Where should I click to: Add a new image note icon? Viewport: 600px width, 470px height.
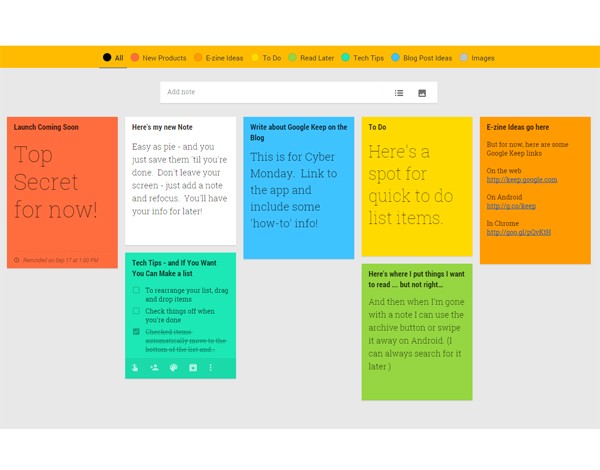(x=422, y=93)
